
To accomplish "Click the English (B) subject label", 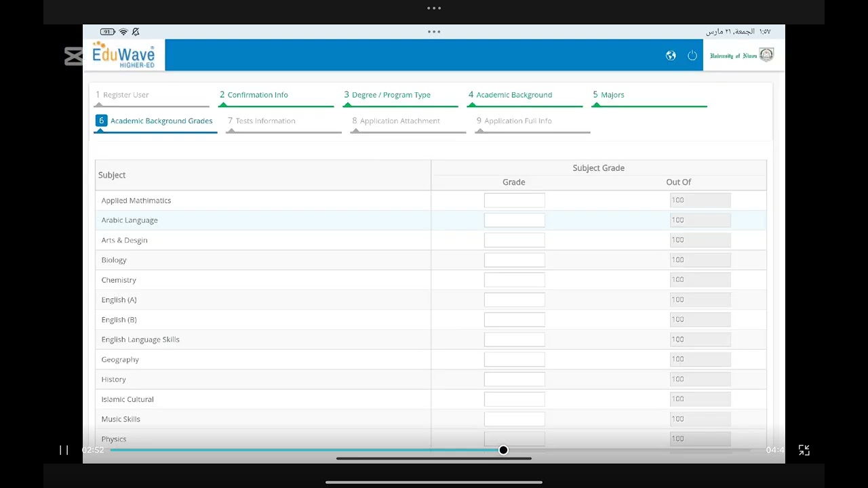I will (119, 320).
